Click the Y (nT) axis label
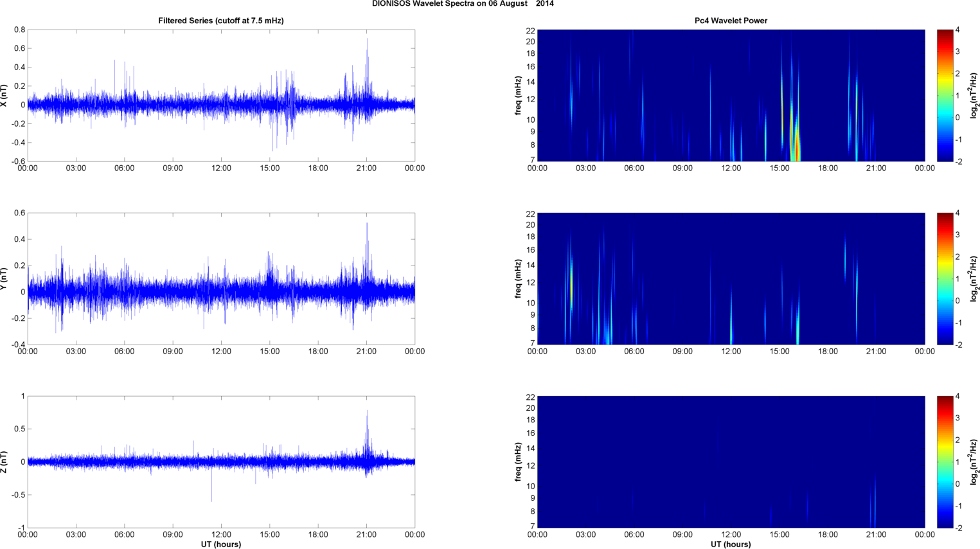 (4, 278)
